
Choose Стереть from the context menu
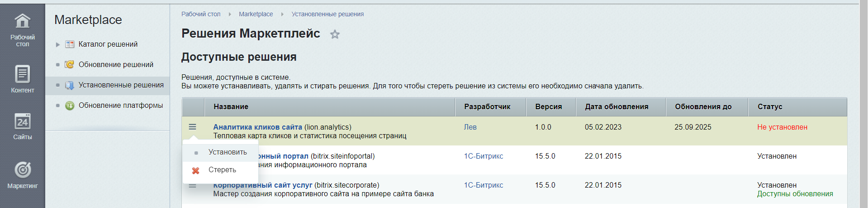[222, 170]
